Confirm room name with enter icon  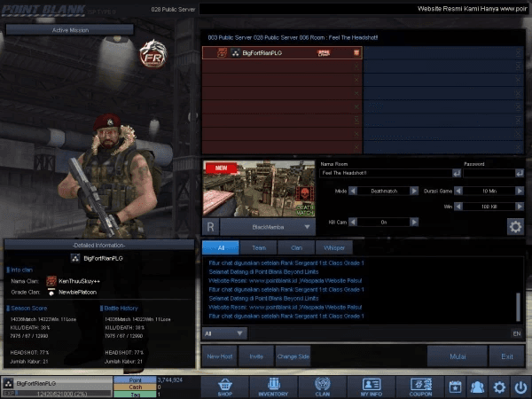457,174
